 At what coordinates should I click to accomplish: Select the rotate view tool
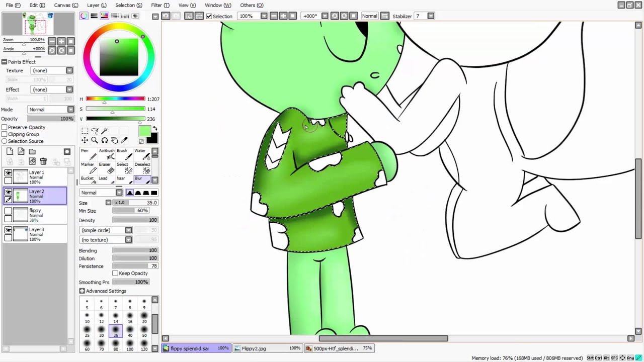105,140
